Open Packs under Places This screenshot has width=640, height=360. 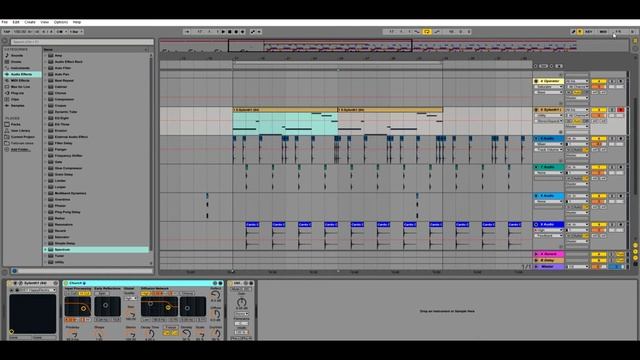(16, 124)
